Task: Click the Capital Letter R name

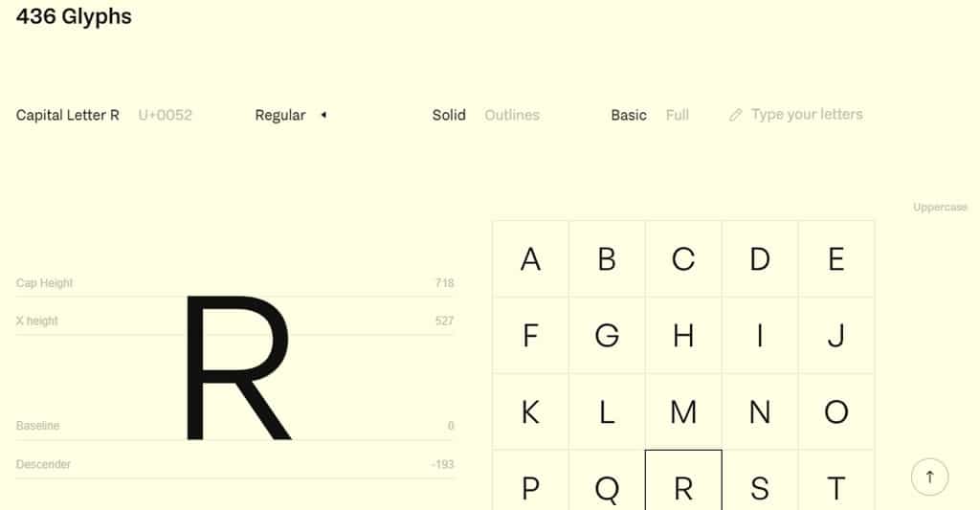Action: [x=68, y=115]
